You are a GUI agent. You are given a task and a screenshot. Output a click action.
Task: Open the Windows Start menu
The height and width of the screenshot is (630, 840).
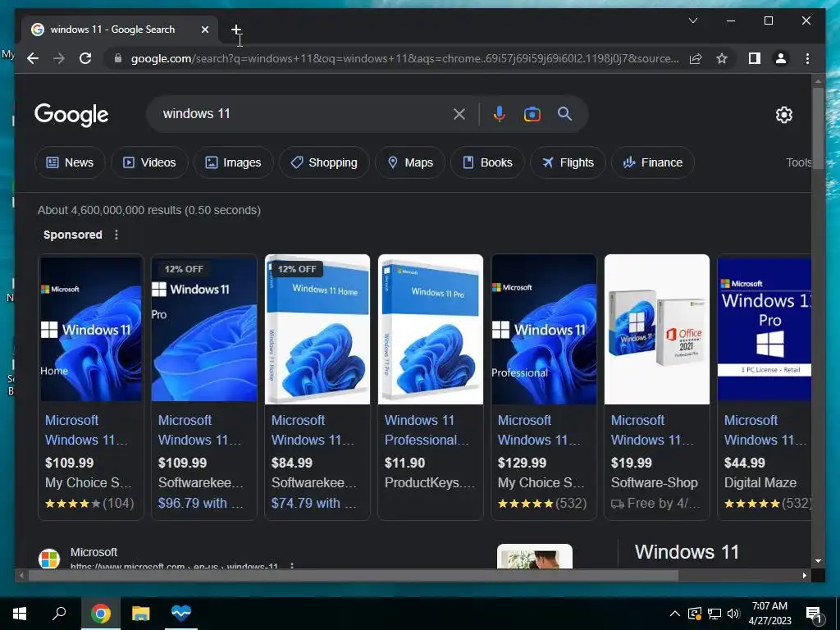[20, 614]
